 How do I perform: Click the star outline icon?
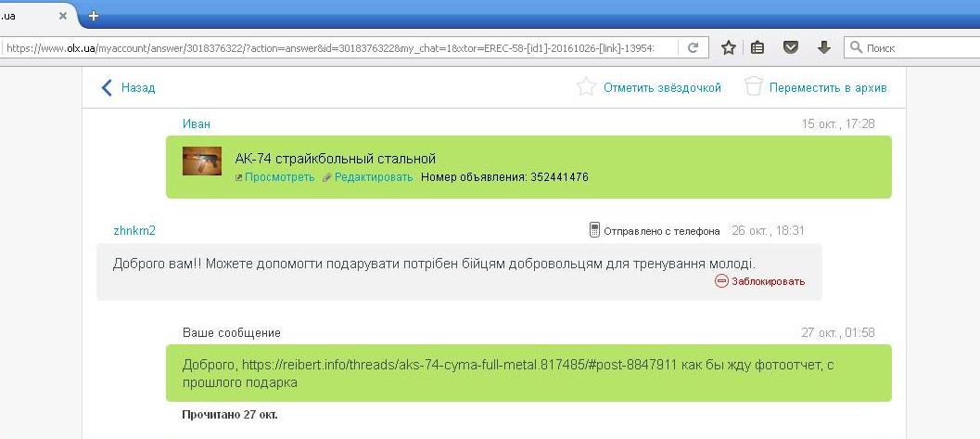coord(586,86)
